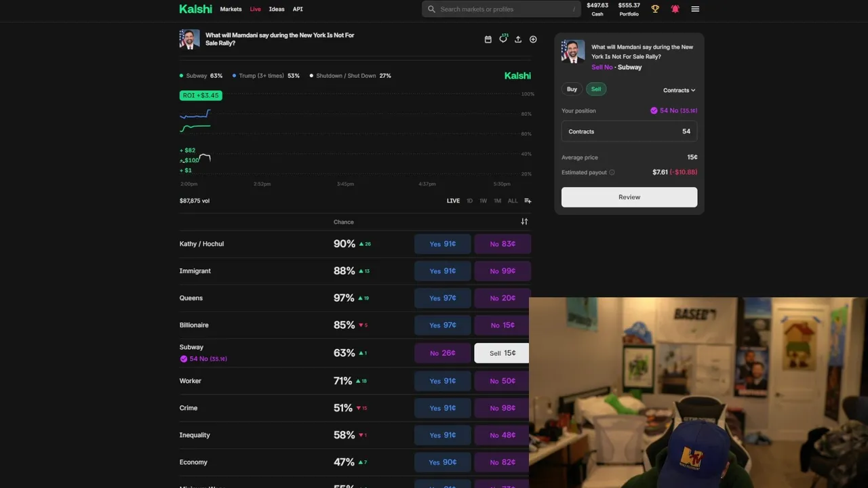Open the calendar icon next to market title
This screenshot has width=868, height=488.
pos(488,39)
